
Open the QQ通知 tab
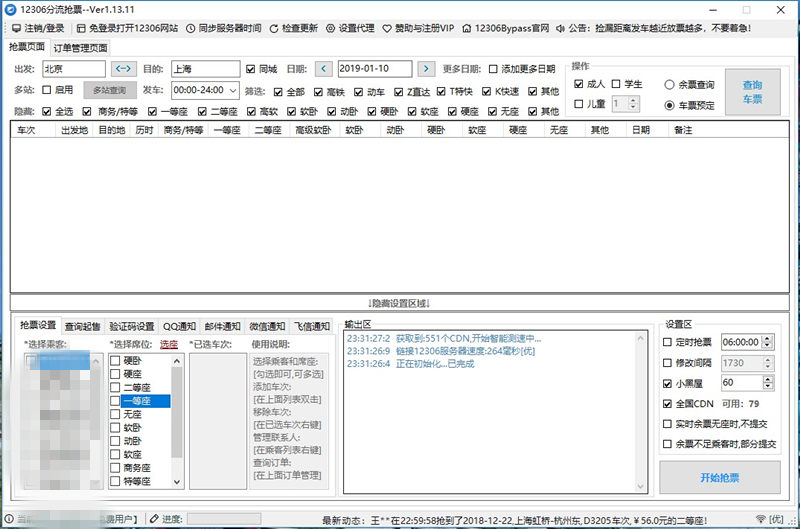(179, 326)
